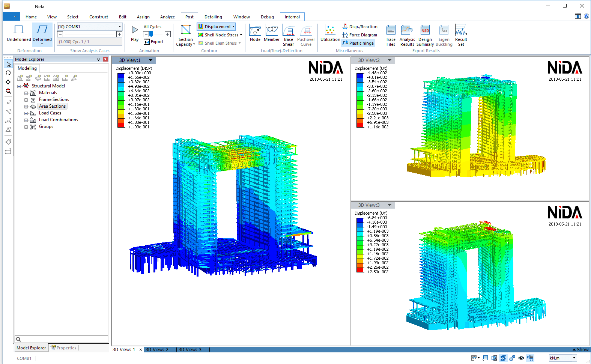The width and height of the screenshot is (591, 364).
Task: Select the add node tool
Action: [x=8, y=102]
